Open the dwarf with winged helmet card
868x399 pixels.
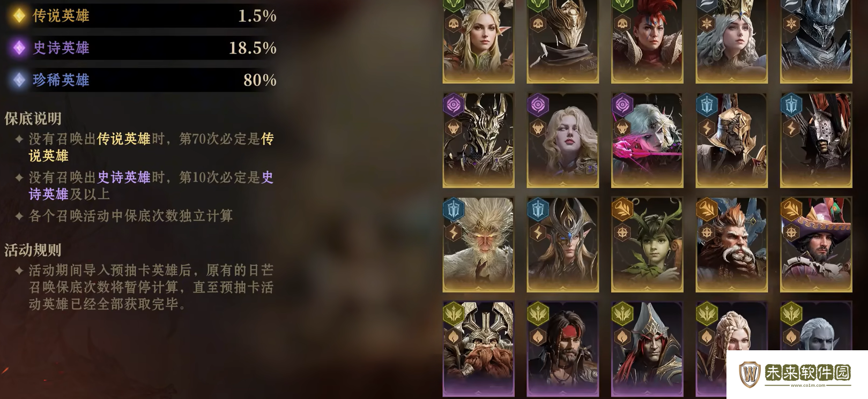[x=478, y=349]
